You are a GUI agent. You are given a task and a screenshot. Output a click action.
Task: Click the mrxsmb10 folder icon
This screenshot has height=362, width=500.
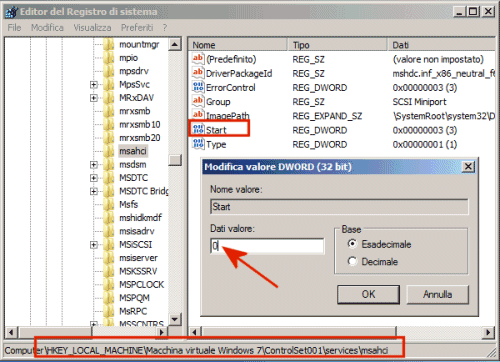tap(109, 124)
